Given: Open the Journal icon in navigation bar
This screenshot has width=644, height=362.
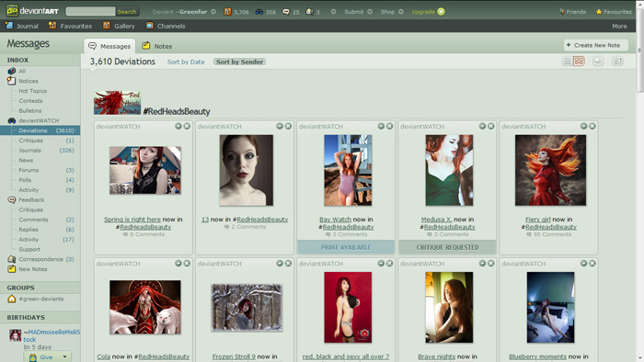Looking at the screenshot, I should [x=9, y=26].
